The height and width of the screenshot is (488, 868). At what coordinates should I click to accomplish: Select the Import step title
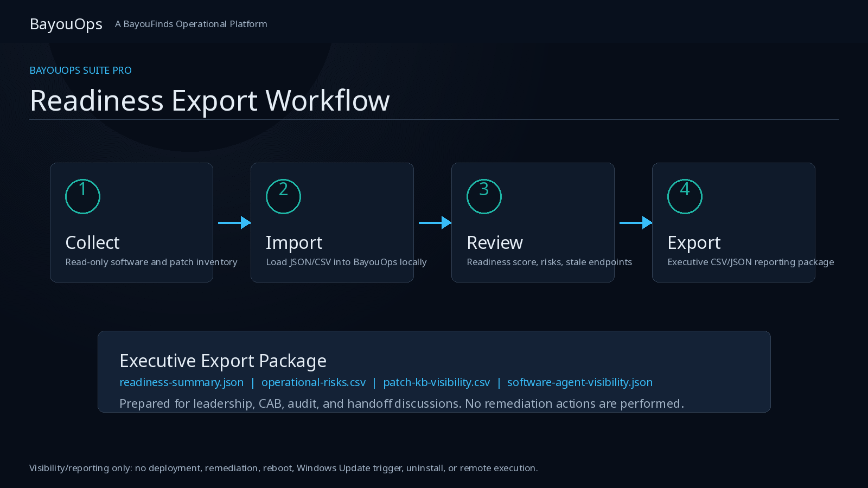tap(294, 243)
